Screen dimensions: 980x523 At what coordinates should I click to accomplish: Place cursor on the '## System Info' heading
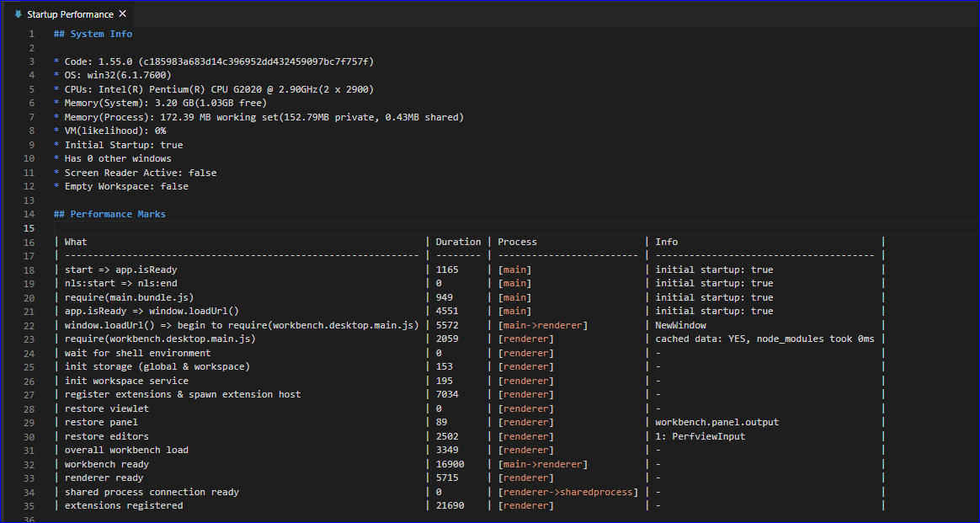point(91,33)
